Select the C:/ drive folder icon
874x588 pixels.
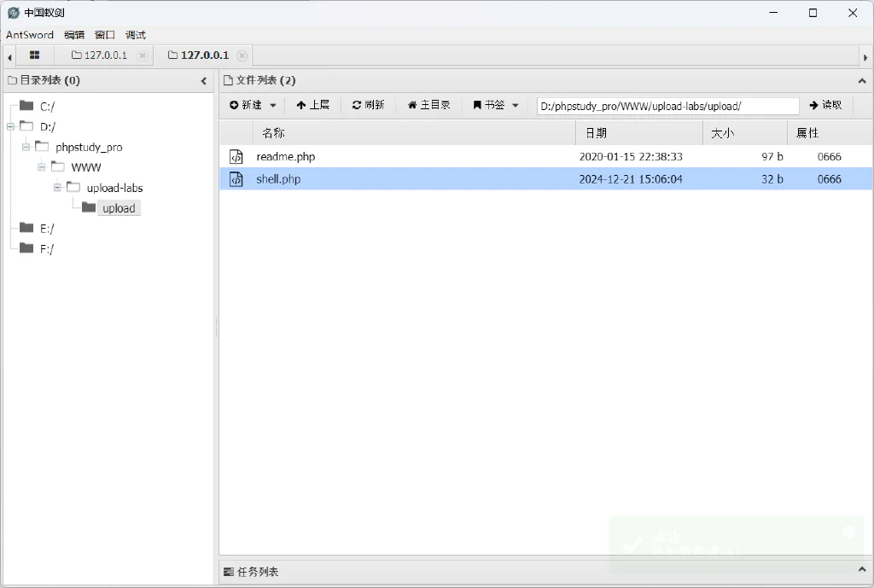[26, 105]
